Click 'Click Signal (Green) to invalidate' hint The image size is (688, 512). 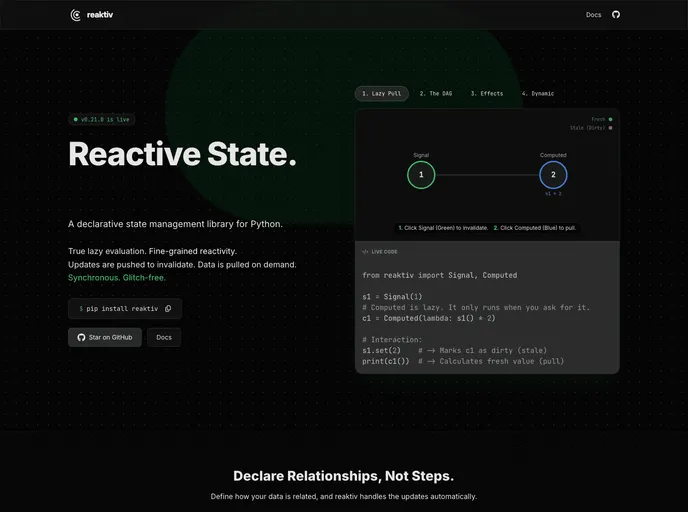coord(443,228)
